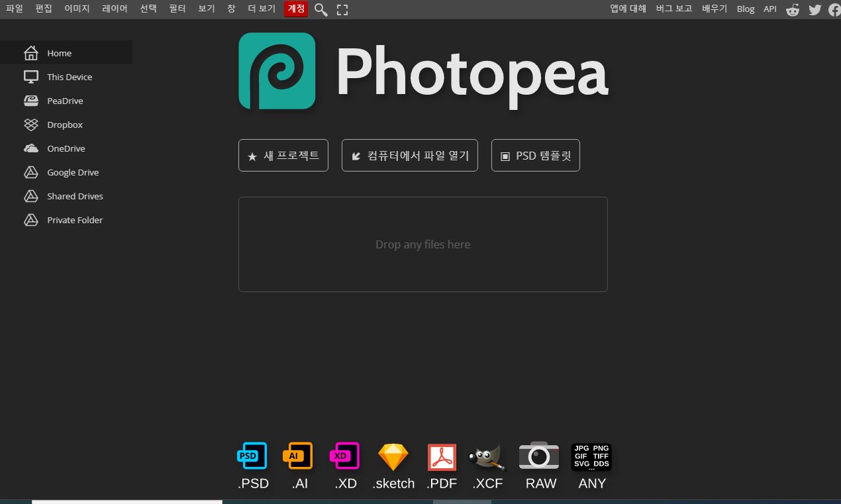Click the RAW camera icon
The image size is (841, 504).
click(539, 456)
